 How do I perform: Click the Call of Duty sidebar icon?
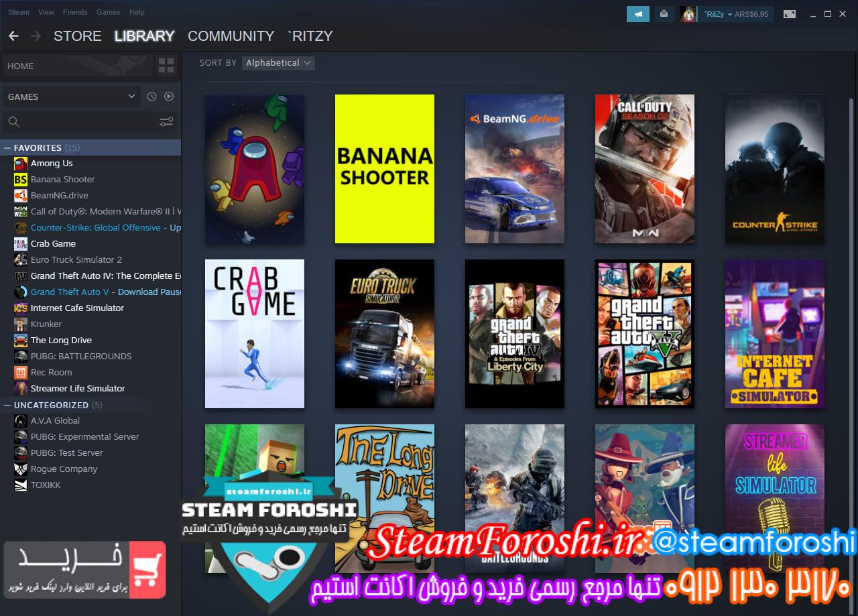[x=21, y=212]
